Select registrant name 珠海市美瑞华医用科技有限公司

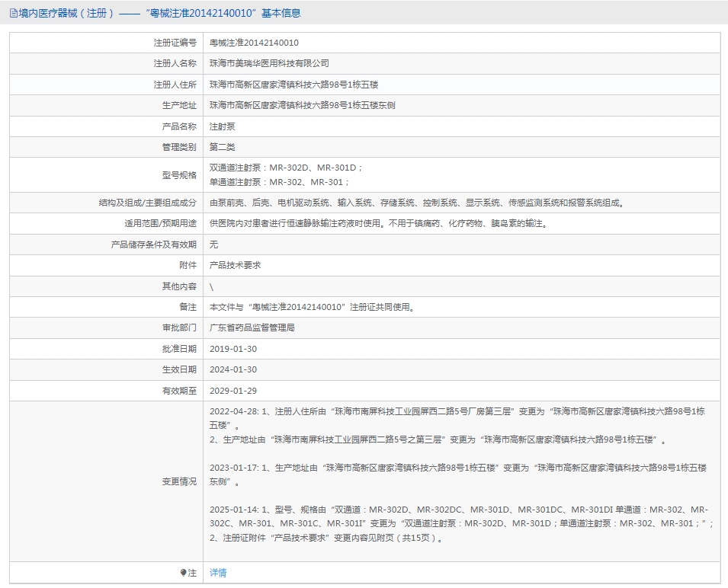(269, 63)
